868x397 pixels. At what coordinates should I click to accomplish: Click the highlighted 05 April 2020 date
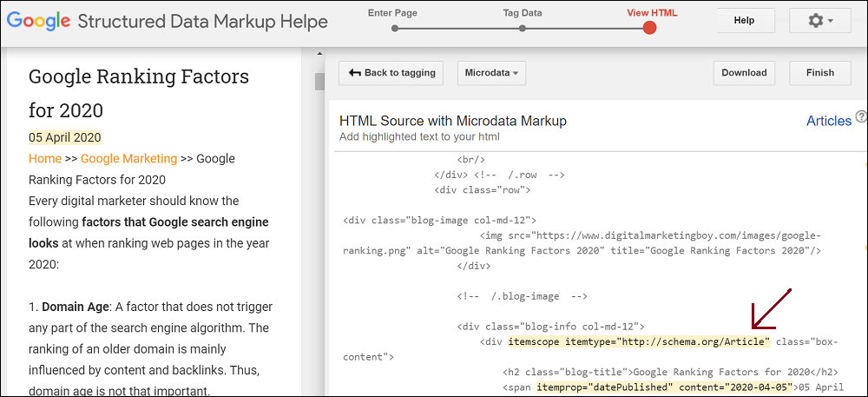[x=65, y=138]
